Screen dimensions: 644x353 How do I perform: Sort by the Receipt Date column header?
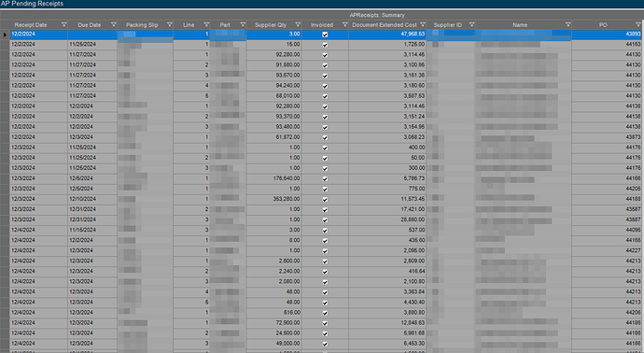tap(31, 24)
